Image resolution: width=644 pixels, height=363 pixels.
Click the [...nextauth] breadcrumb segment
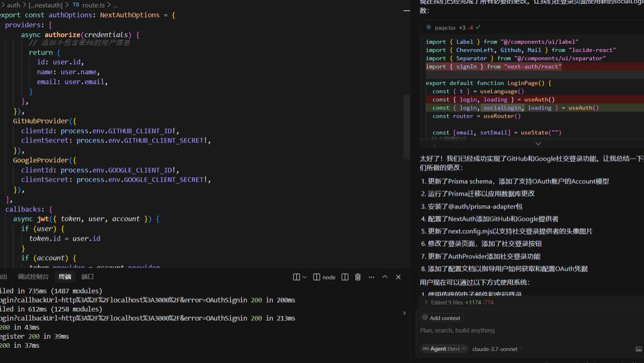tap(45, 5)
